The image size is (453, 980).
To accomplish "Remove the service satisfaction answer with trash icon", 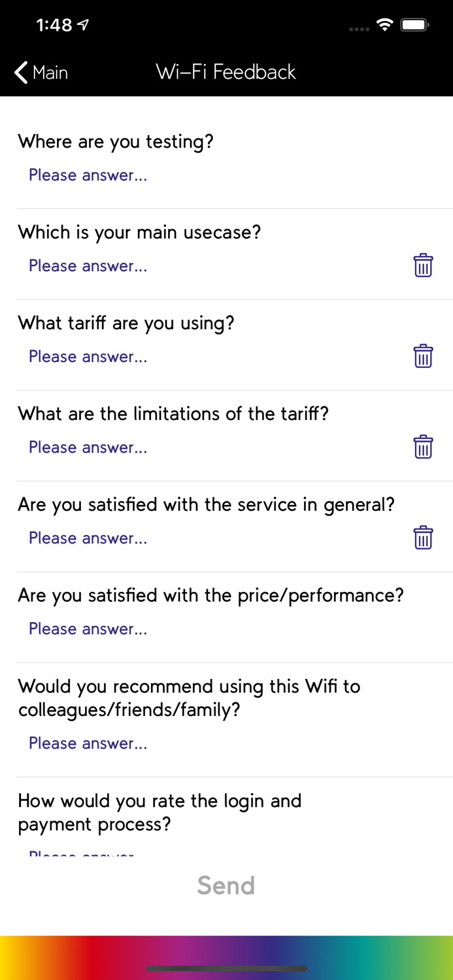I will point(423,538).
